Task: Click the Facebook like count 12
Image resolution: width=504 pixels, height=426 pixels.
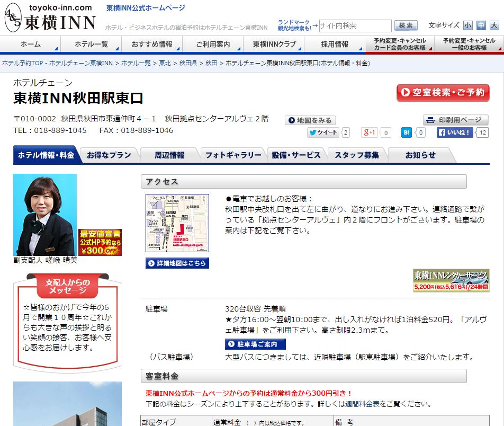Action: coord(483,132)
